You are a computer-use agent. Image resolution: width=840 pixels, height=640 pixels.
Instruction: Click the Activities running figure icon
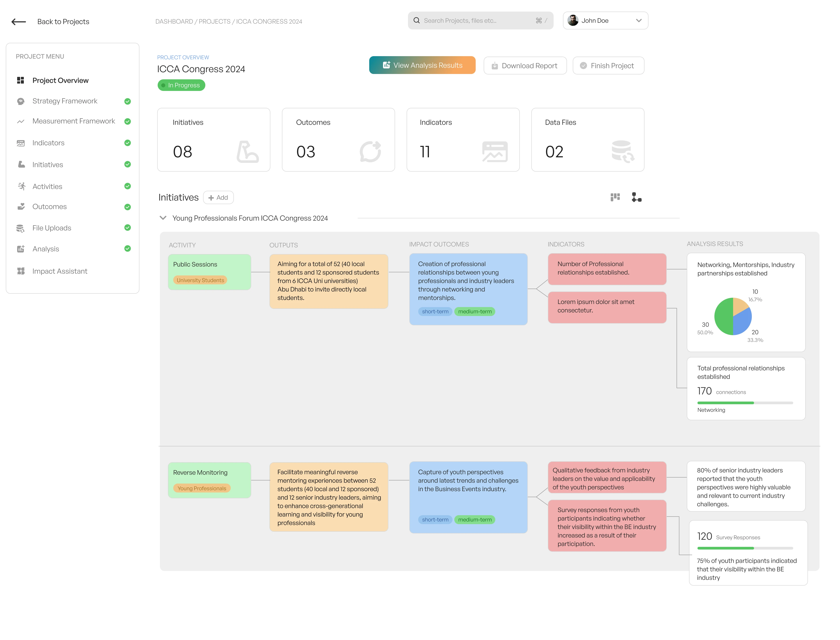pos(22,186)
